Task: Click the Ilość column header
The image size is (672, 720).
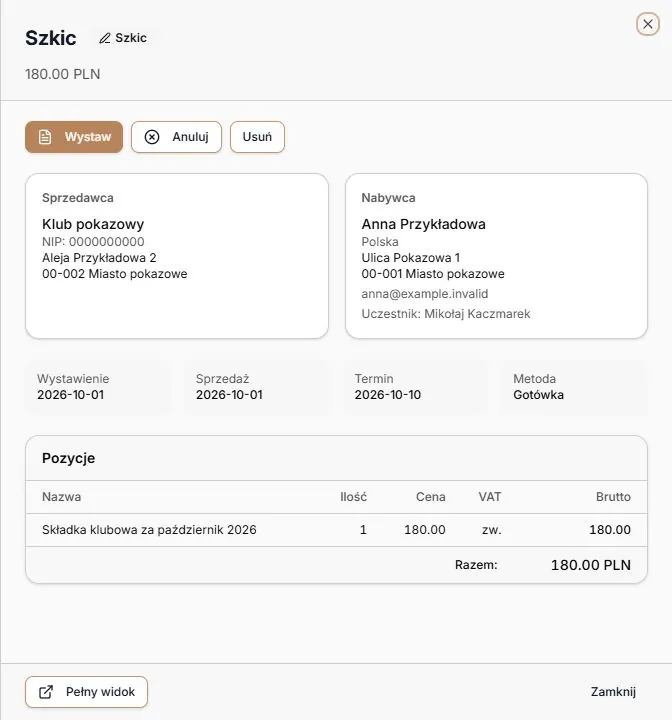Action: coord(353,497)
